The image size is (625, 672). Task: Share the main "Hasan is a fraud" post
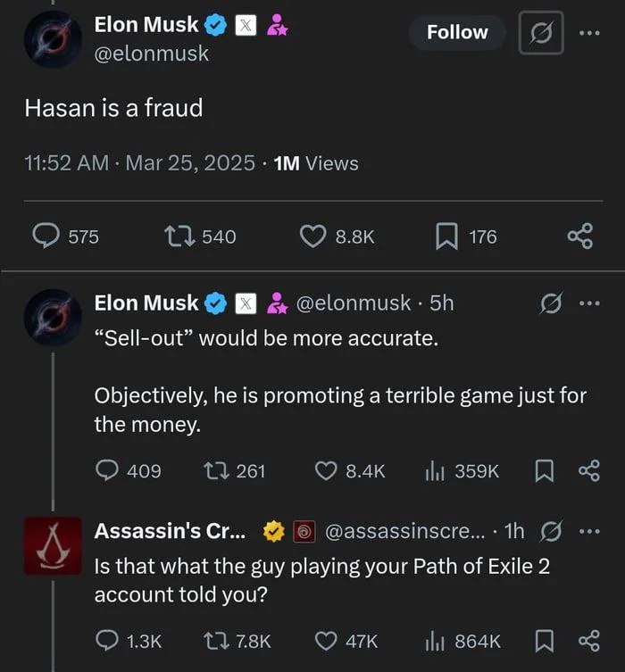coord(579,236)
